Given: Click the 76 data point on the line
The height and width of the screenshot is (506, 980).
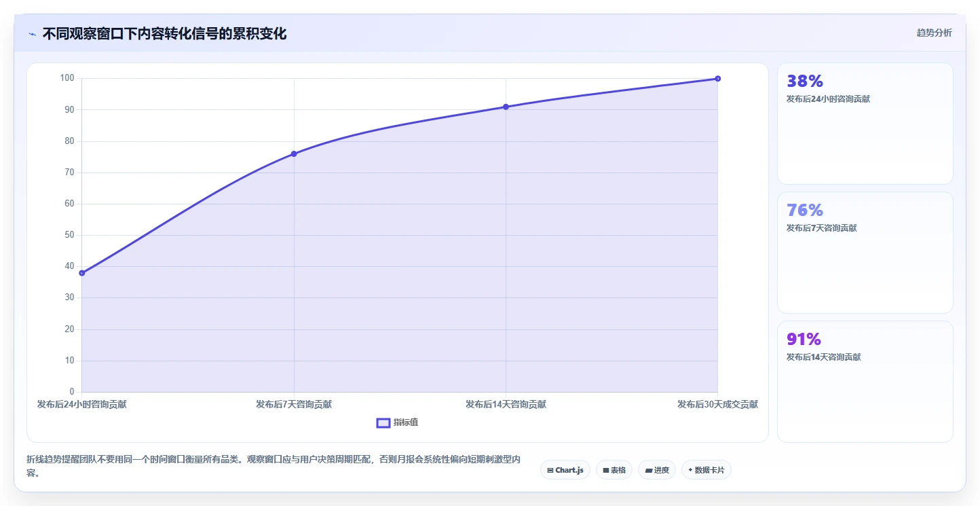Looking at the screenshot, I should (x=294, y=153).
